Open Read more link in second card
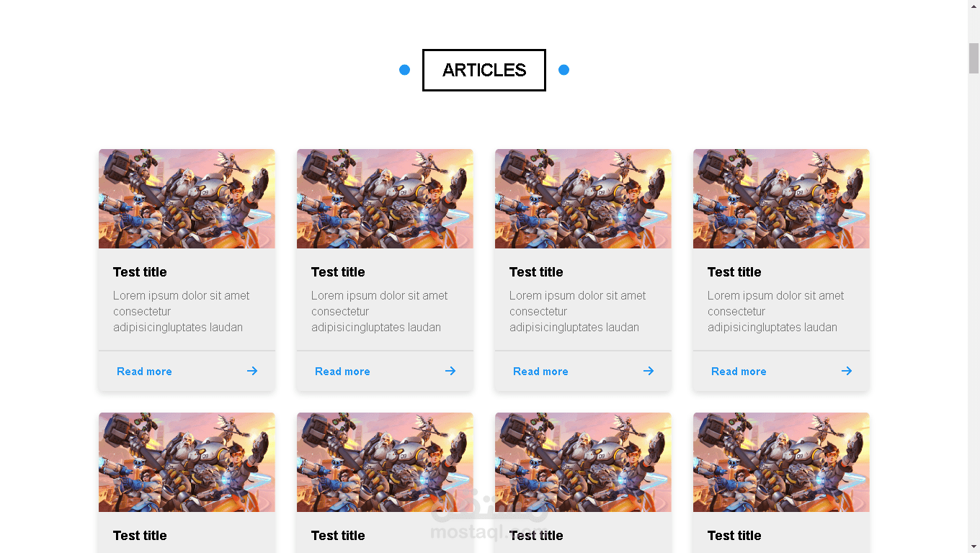Image resolution: width=980 pixels, height=553 pixels. click(342, 372)
